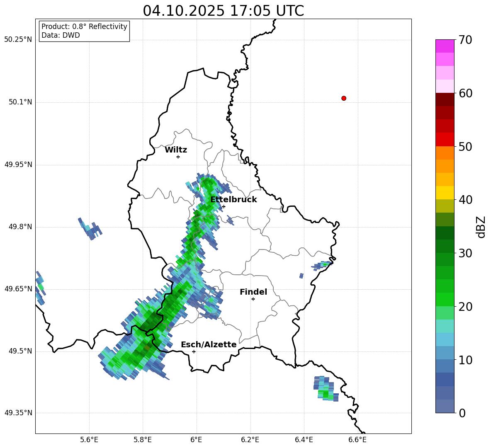Click the magenta top colorbar segment
The height and width of the screenshot is (448, 491).
(445, 46)
